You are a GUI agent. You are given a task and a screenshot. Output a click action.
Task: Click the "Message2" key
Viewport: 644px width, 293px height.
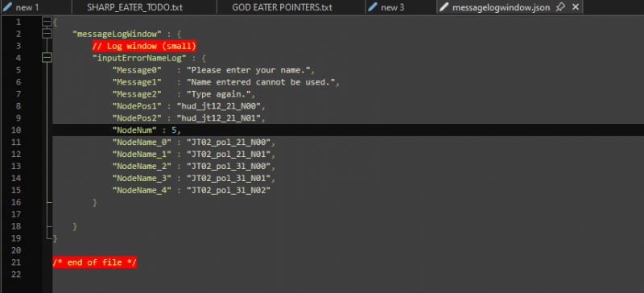pyautogui.click(x=137, y=94)
